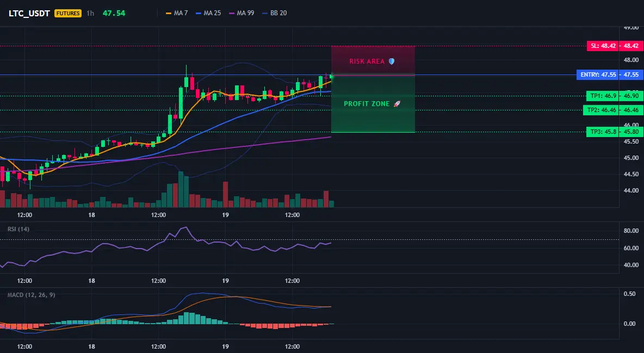Toggle the MA 25 legend item
Image resolution: width=644 pixels, height=353 pixels.
click(x=208, y=13)
